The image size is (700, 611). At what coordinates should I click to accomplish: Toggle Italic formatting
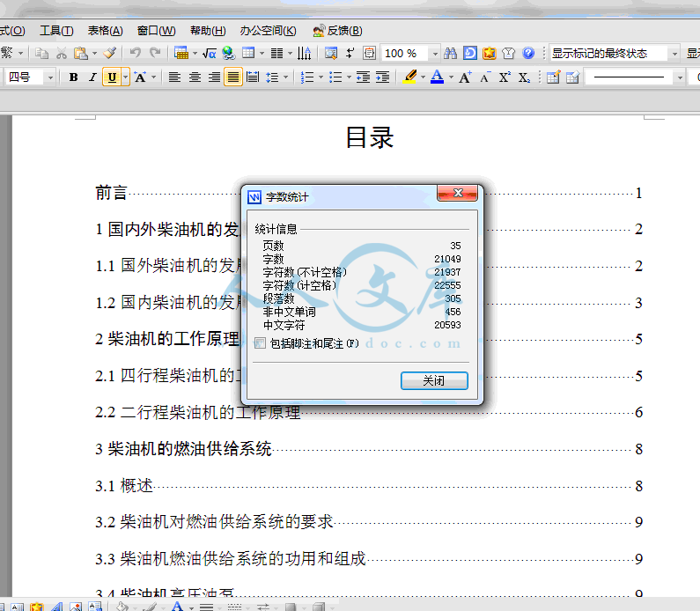[x=92, y=77]
